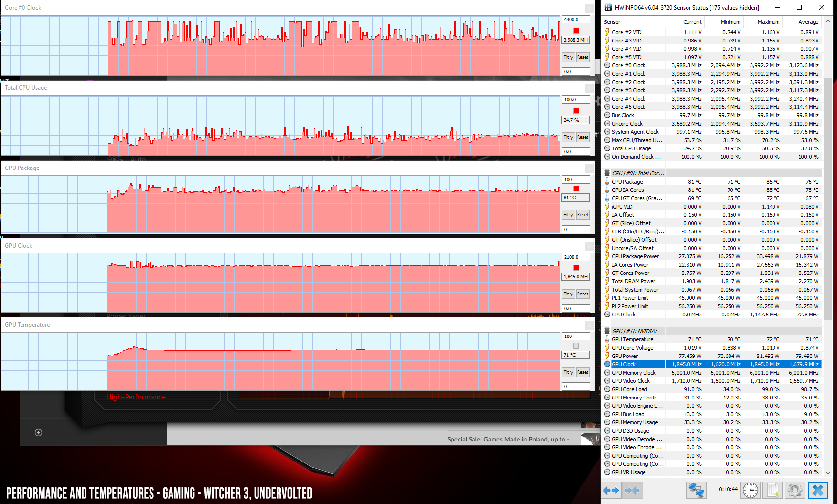Viewport: 837px width, 504px height.
Task: Click Fit y in GPU Clock graph
Action: click(x=568, y=294)
